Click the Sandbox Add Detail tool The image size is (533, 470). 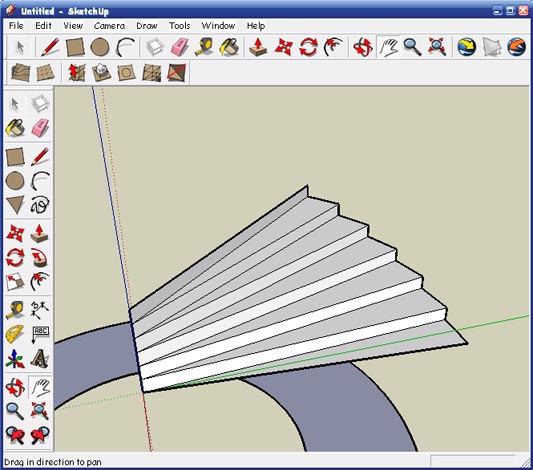point(152,72)
